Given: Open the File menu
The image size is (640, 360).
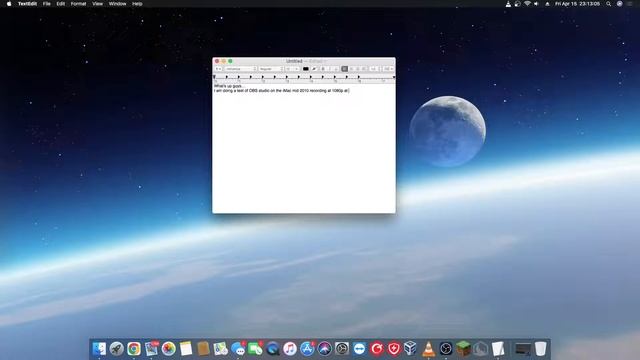Looking at the screenshot, I should (x=47, y=4).
